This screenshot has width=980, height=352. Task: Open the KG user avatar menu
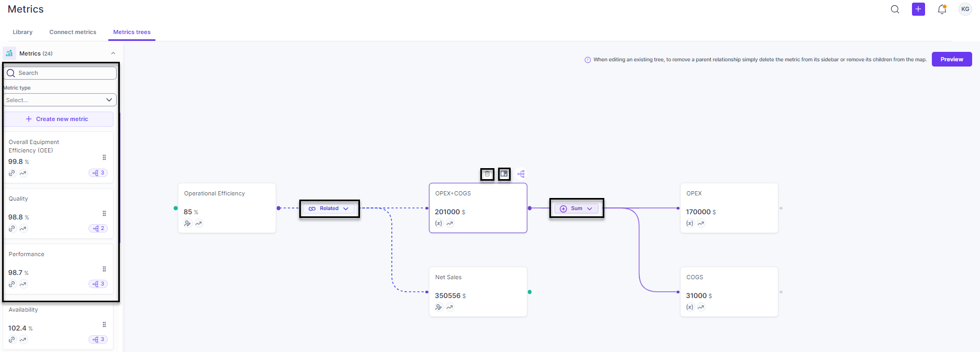[965, 9]
